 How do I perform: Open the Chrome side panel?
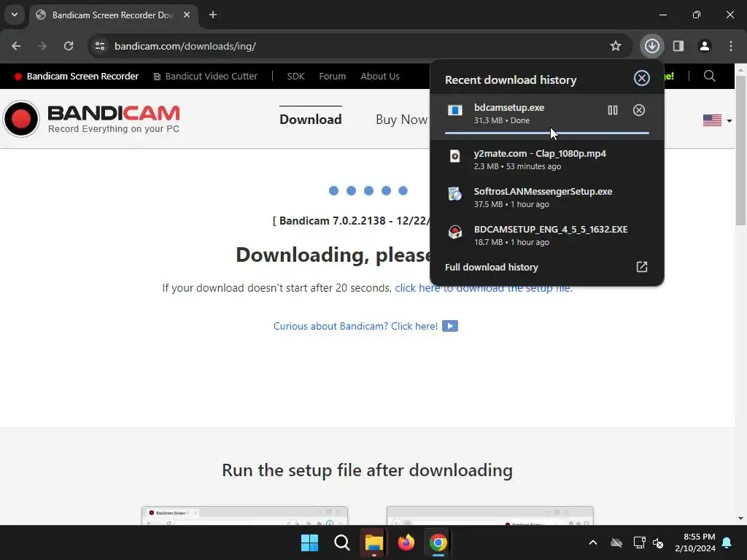[x=678, y=46]
